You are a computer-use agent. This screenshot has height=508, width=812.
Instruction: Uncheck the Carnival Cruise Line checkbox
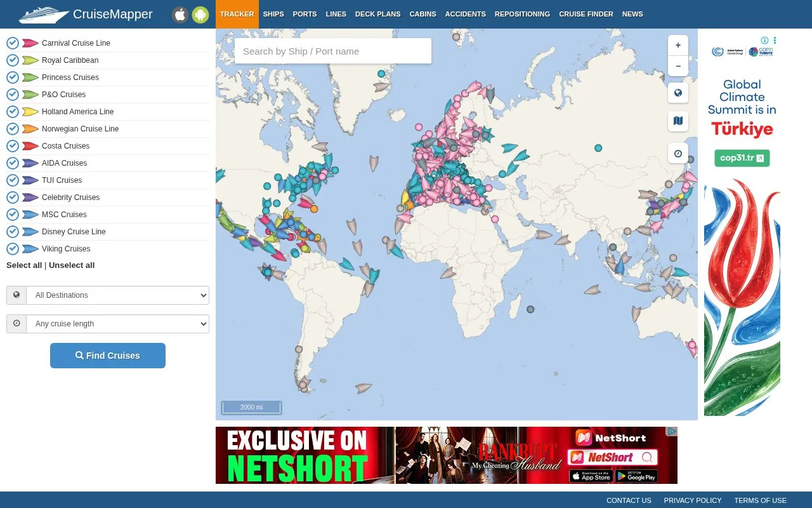tap(13, 43)
